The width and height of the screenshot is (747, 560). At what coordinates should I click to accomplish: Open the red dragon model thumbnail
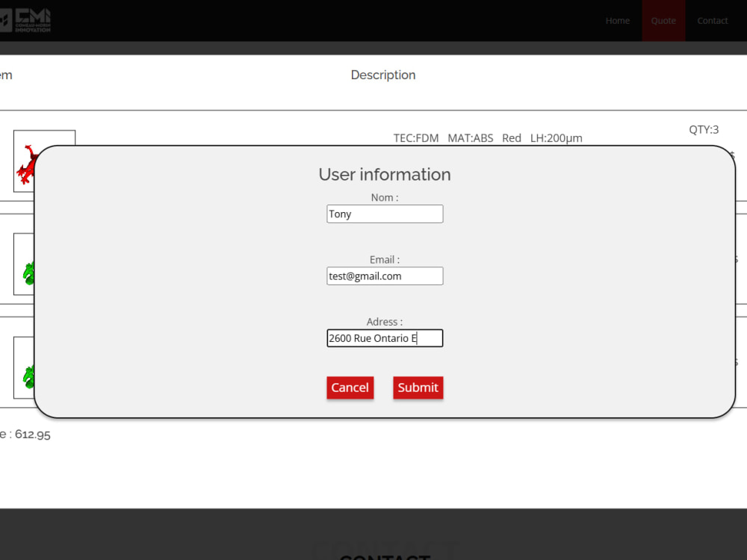(25, 161)
